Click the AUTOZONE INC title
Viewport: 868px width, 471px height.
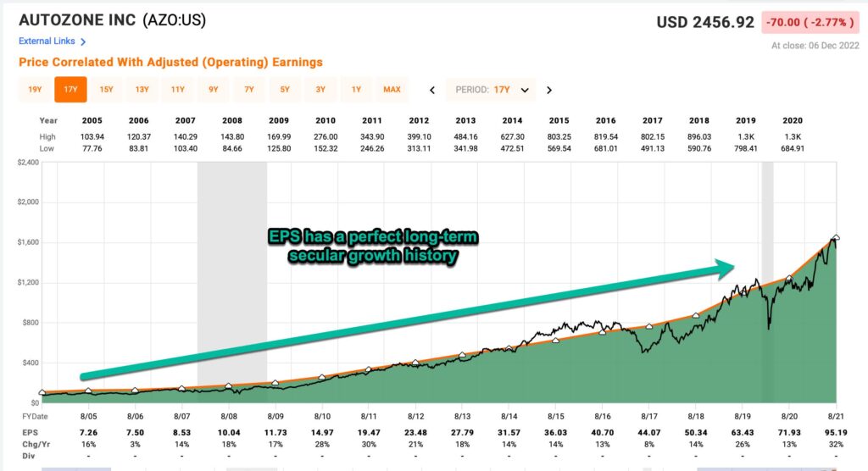[x=77, y=20]
